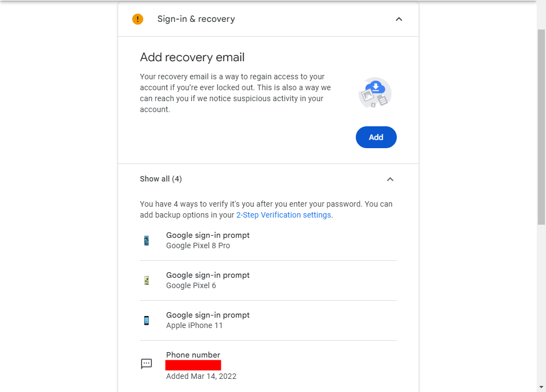The width and height of the screenshot is (546, 392).
Task: Click the page vertical scrollbar thumb
Action: tap(541, 126)
